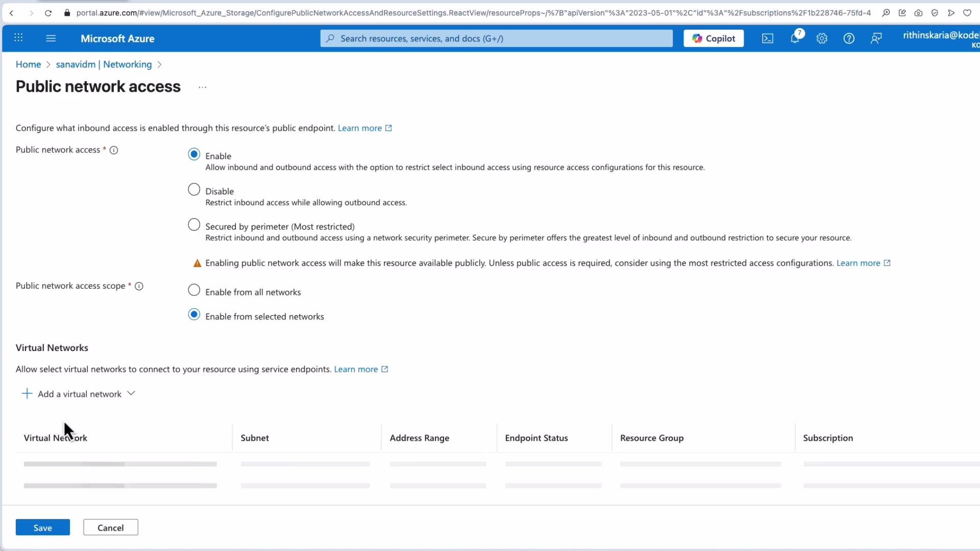Screen dimensions: 980x551
Task: View notifications bell
Action: (795, 38)
